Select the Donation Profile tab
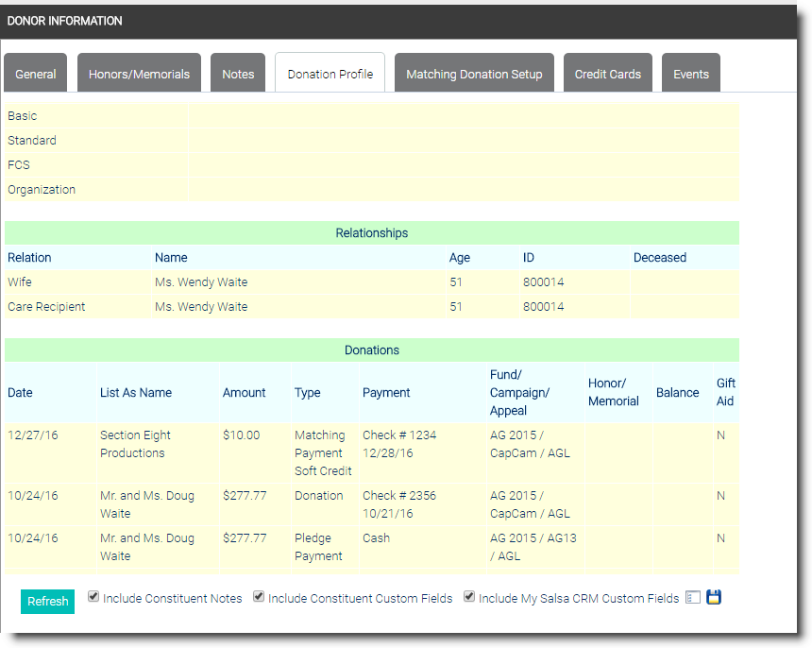 (330, 73)
